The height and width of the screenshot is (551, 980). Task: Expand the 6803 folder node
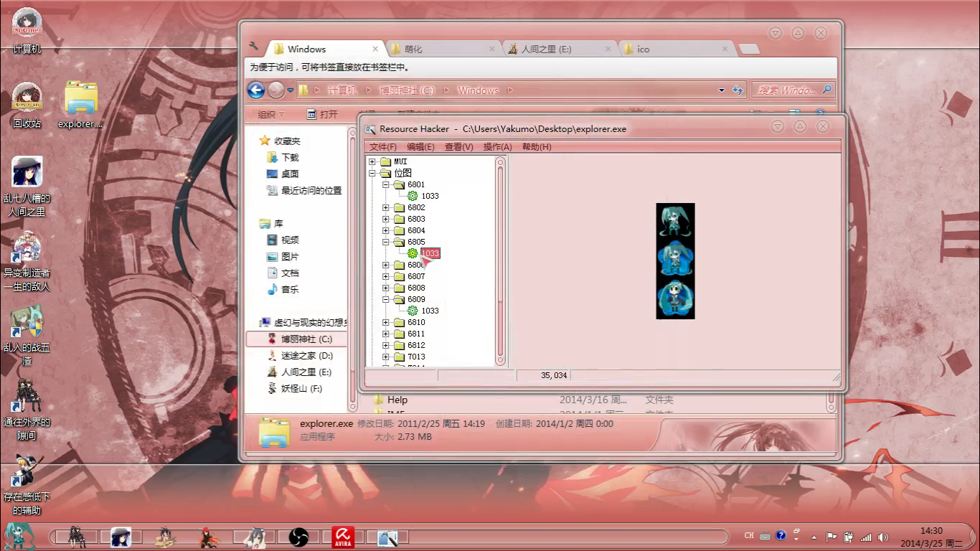click(386, 219)
